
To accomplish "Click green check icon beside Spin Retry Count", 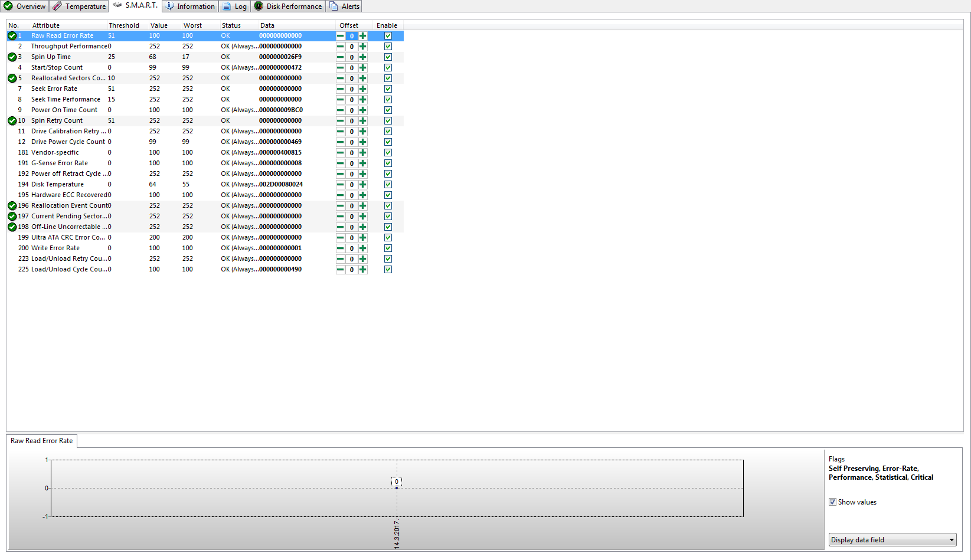I will (x=12, y=121).
